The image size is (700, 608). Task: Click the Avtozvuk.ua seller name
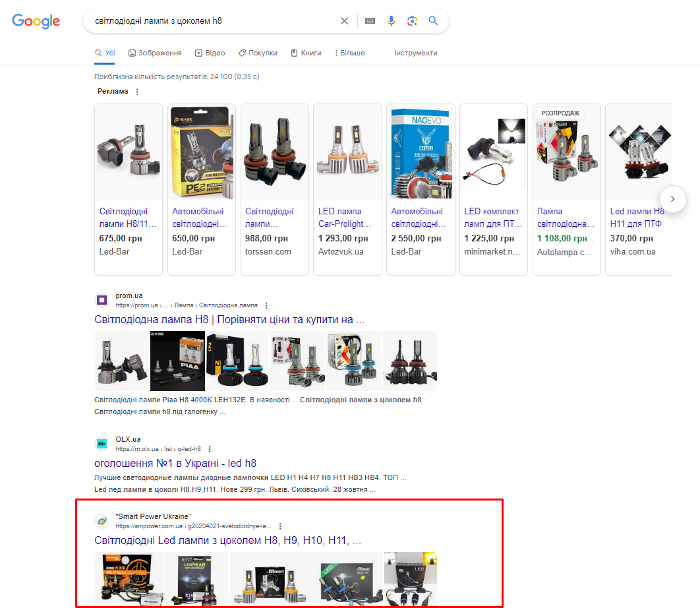pyautogui.click(x=341, y=251)
